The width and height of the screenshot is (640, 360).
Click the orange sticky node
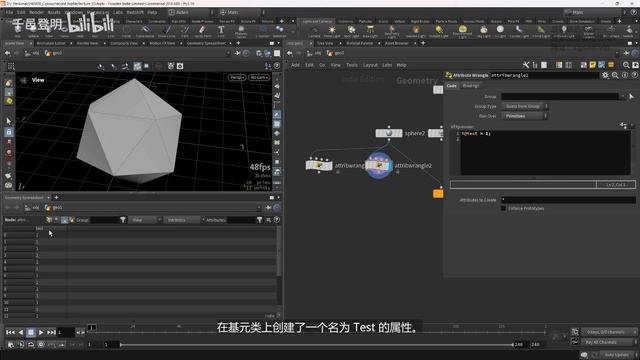pyautogui.click(x=438, y=193)
